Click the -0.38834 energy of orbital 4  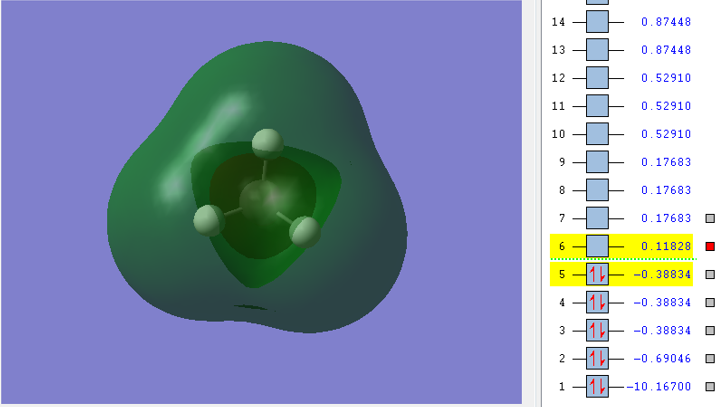(662, 302)
